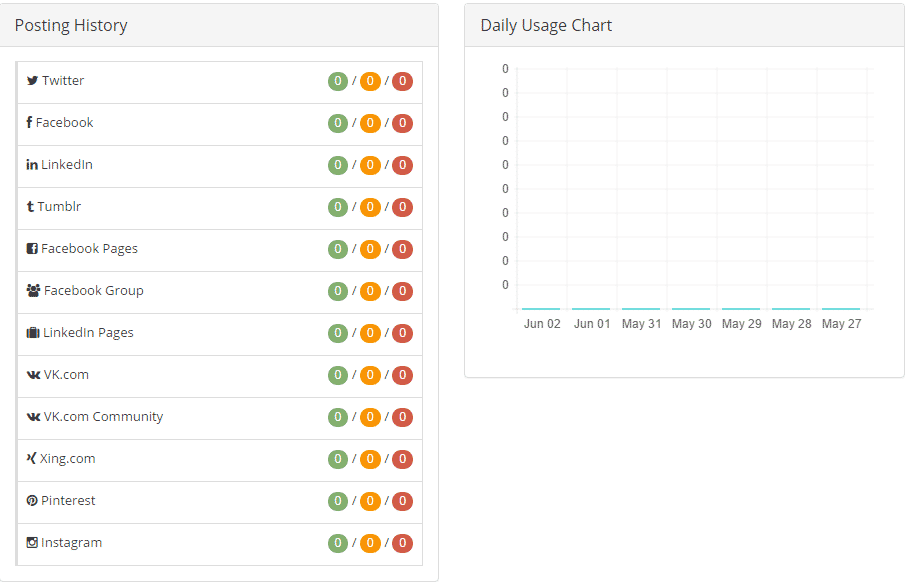This screenshot has height=582, width=916.
Task: Click the teal chart bar above May 31
Action: click(641, 309)
